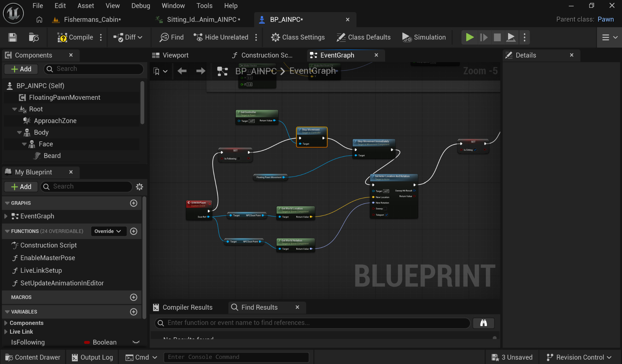The image size is (622, 364).
Task: Save the current blueprint asset
Action: 12,37
